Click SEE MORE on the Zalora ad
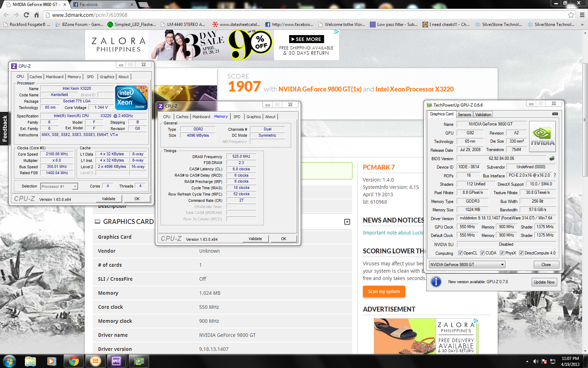Image resolution: width=588 pixels, height=368 pixels. point(306,39)
